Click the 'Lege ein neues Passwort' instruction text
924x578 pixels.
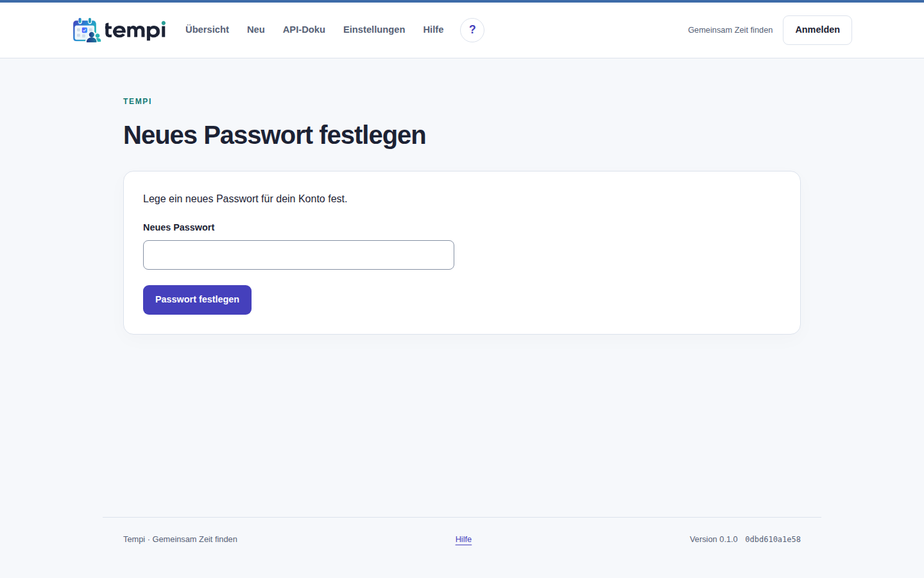click(x=245, y=199)
